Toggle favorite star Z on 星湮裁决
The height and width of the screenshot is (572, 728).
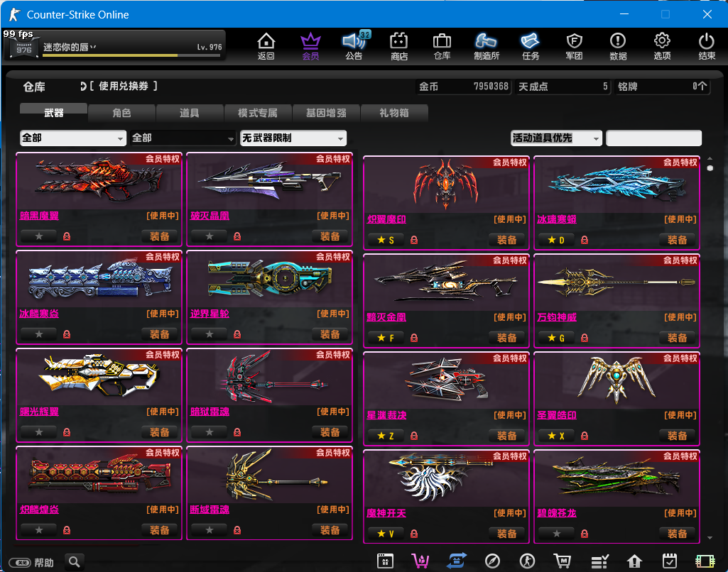386,436
